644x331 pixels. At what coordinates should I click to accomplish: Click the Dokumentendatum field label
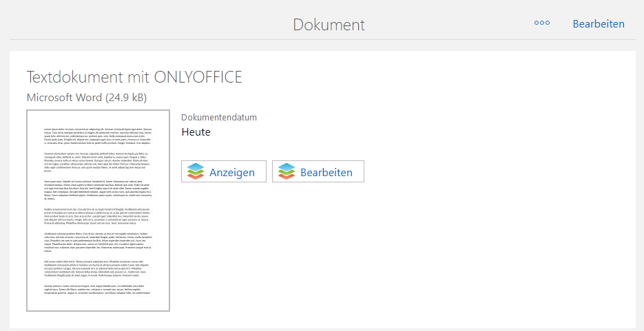218,118
